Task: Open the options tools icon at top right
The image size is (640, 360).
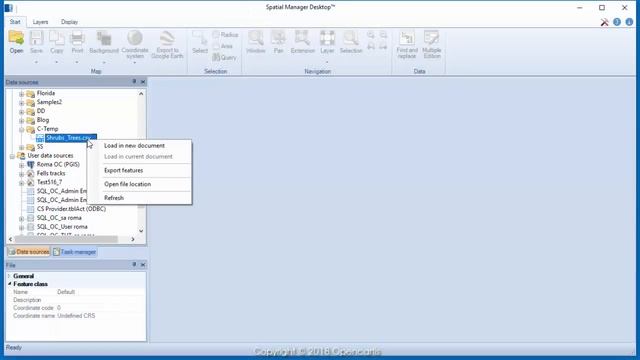Action: click(x=604, y=22)
